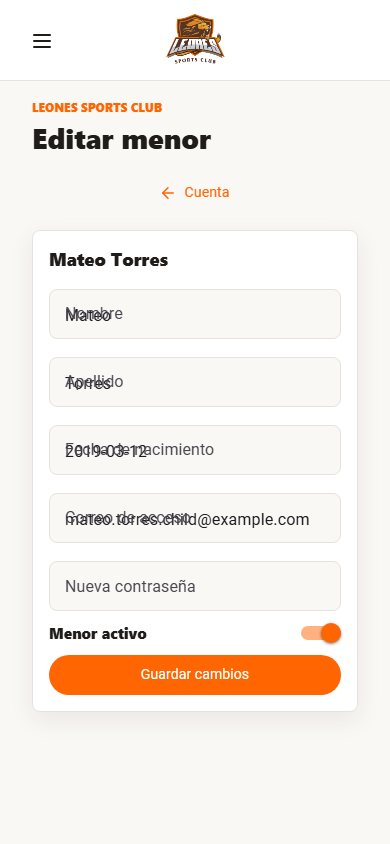Select the Fecha de nacimiento date field
This screenshot has width=390, height=844.
[x=195, y=450]
